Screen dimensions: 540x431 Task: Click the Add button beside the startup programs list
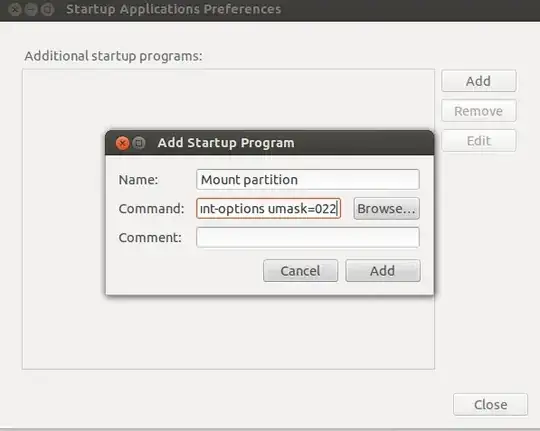point(479,81)
